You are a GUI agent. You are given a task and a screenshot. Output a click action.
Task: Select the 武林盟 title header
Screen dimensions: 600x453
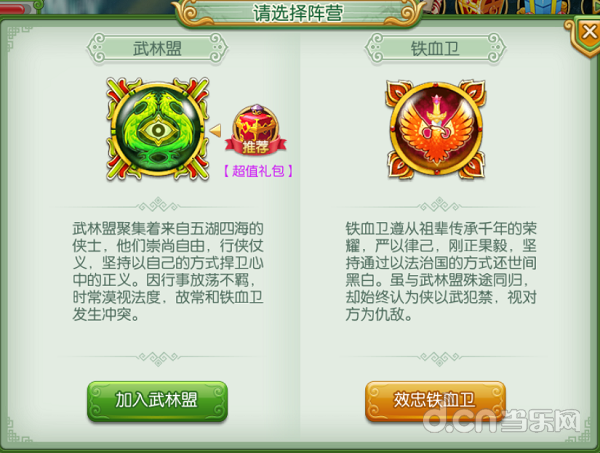(157, 48)
